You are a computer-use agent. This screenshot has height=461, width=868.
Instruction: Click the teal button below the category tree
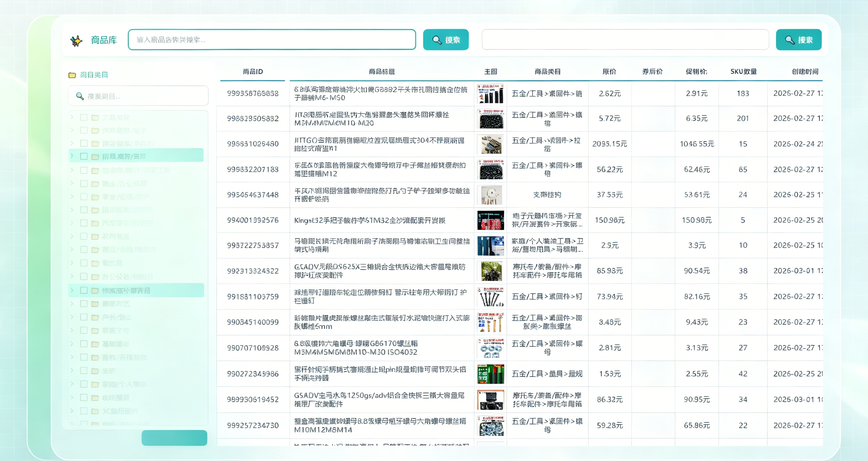point(174,438)
